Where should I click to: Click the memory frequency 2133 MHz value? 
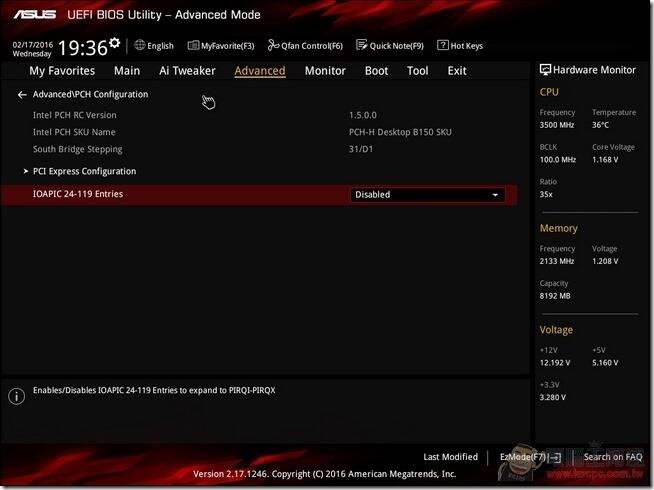(x=557, y=261)
